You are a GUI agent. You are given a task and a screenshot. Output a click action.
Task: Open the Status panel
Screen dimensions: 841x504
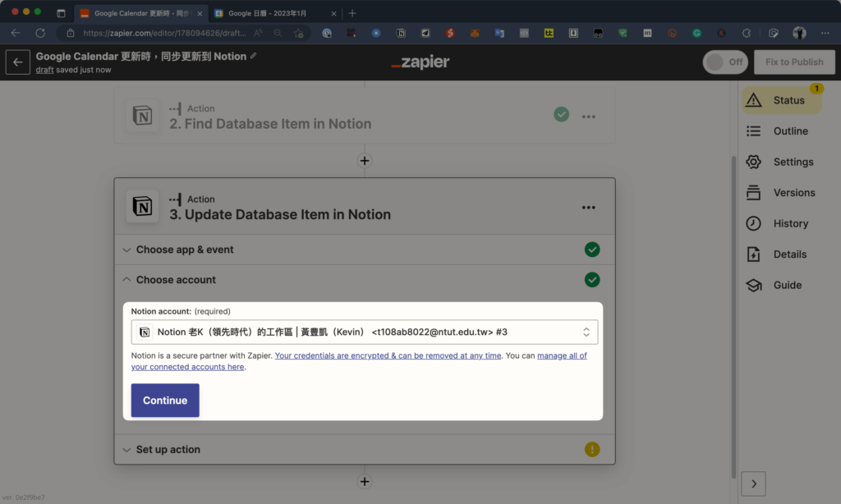point(782,100)
